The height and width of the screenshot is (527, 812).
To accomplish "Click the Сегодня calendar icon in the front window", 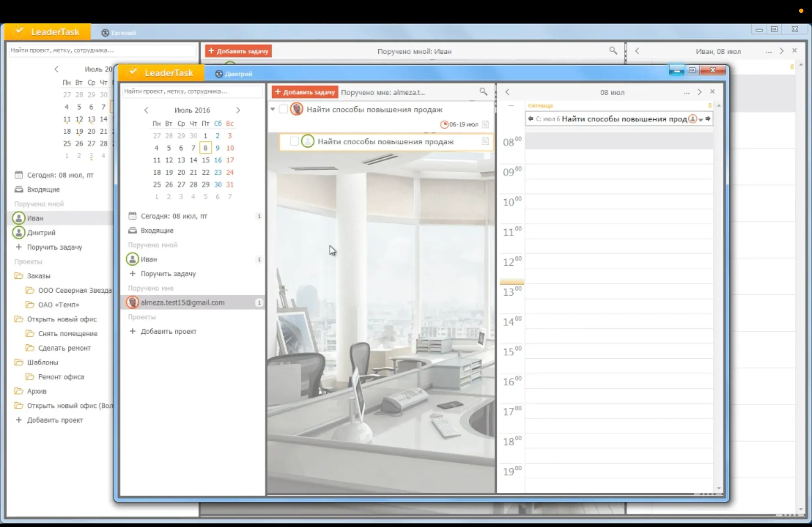I will (x=132, y=216).
